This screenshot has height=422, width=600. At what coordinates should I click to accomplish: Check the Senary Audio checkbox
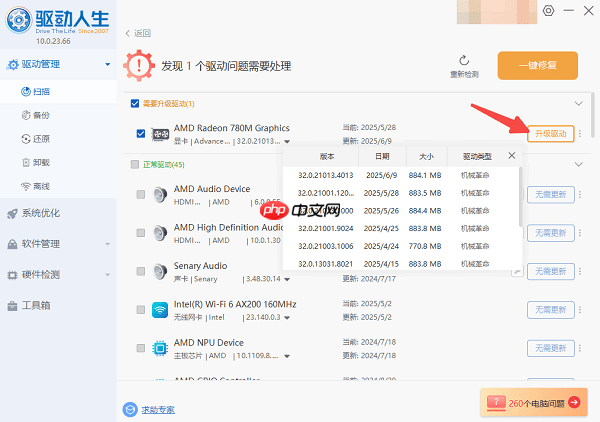141,271
